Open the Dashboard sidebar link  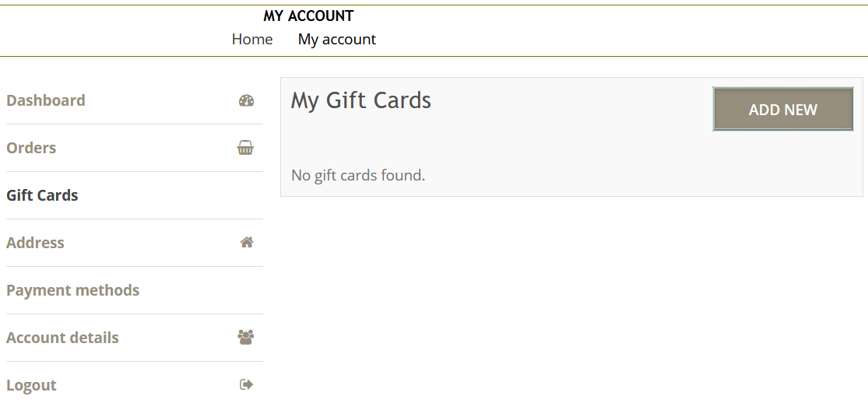pos(46,100)
